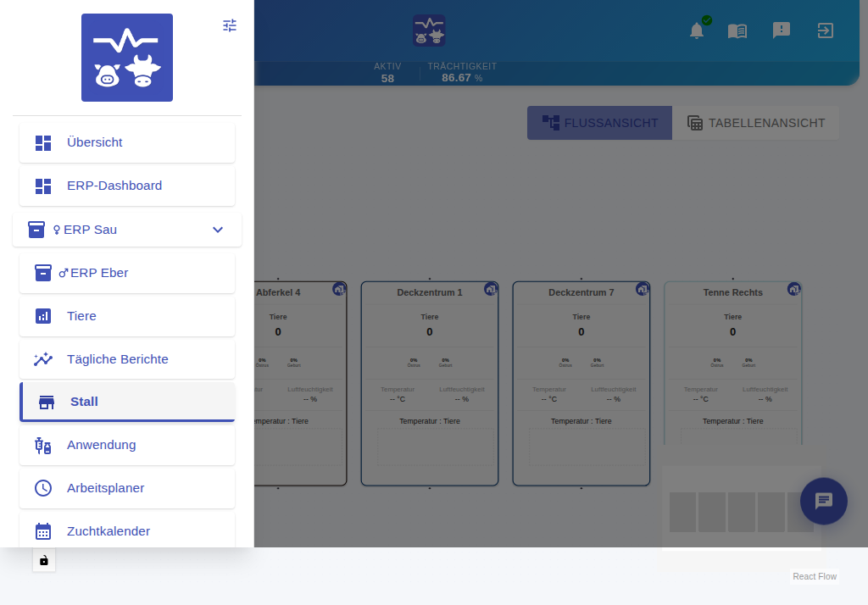Expand the ERP Sau section

click(x=127, y=229)
